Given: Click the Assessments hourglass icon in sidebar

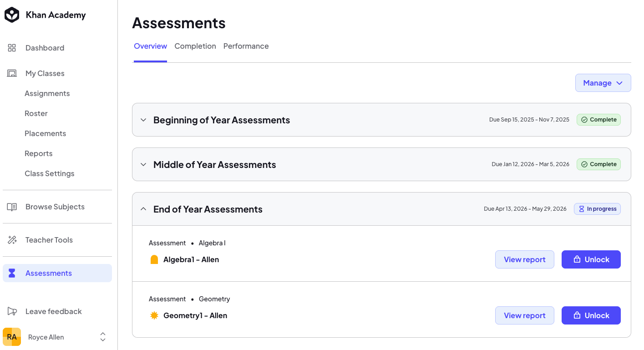Looking at the screenshot, I should tap(12, 273).
